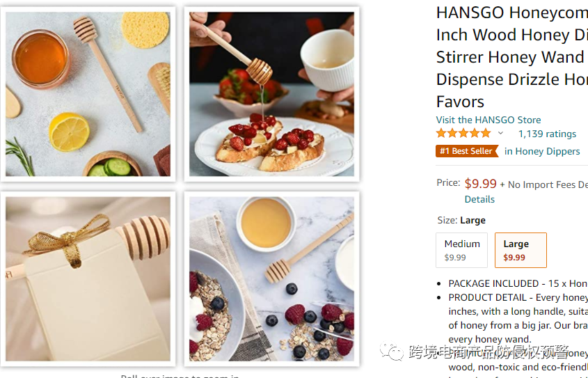View the gold ribbon gift box image

click(x=88, y=278)
